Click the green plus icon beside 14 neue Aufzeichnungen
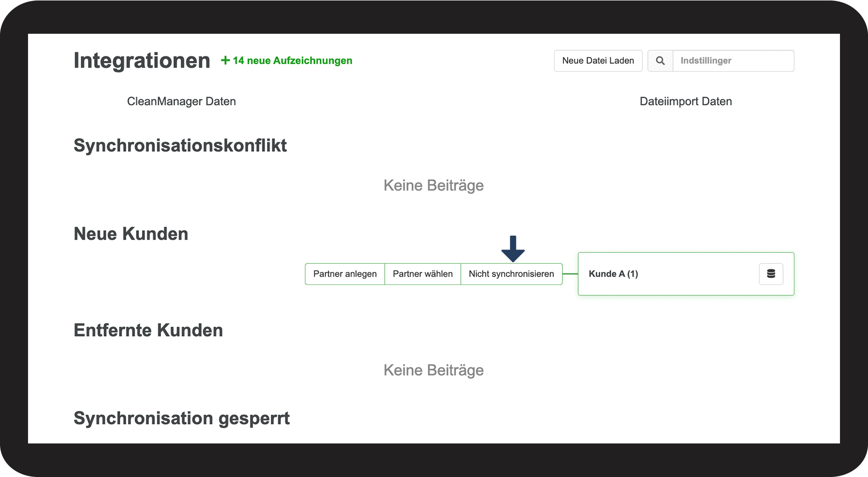Image resolution: width=868 pixels, height=477 pixels. pos(225,60)
